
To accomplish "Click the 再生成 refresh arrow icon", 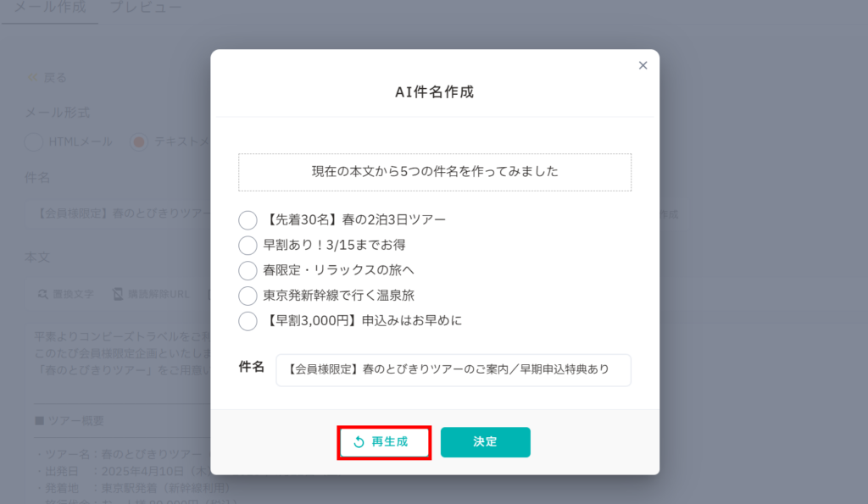I will [x=359, y=442].
